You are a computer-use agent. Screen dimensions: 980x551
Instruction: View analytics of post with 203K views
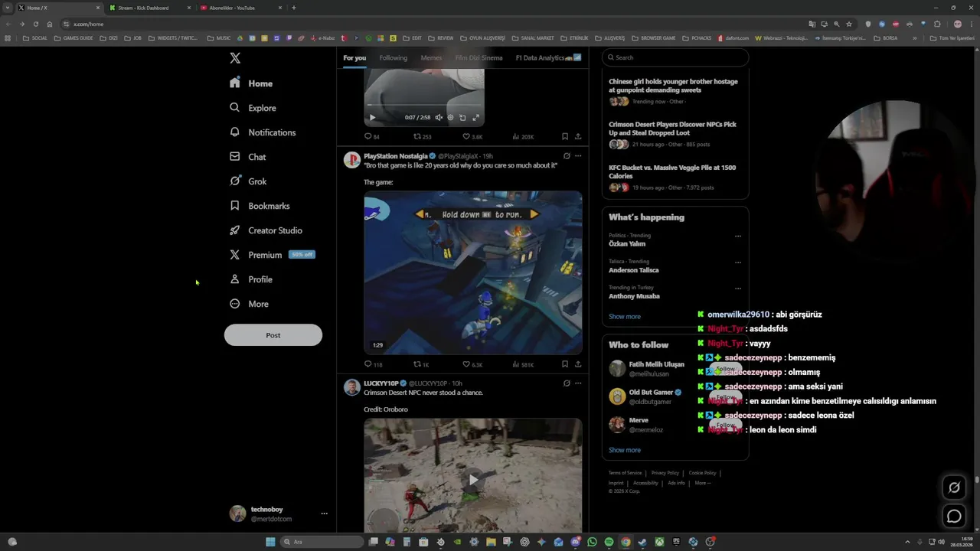523,137
